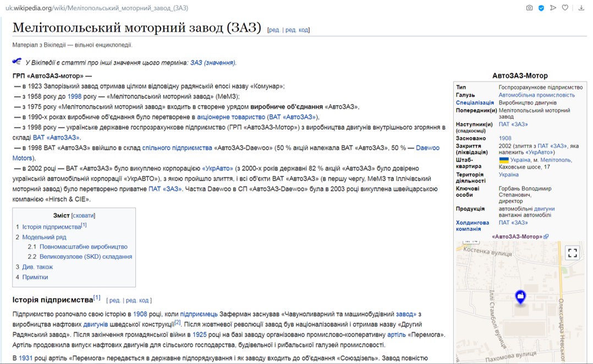
Task: Open infobox link 'Автомобільна промисловість'
Action: click(537, 95)
